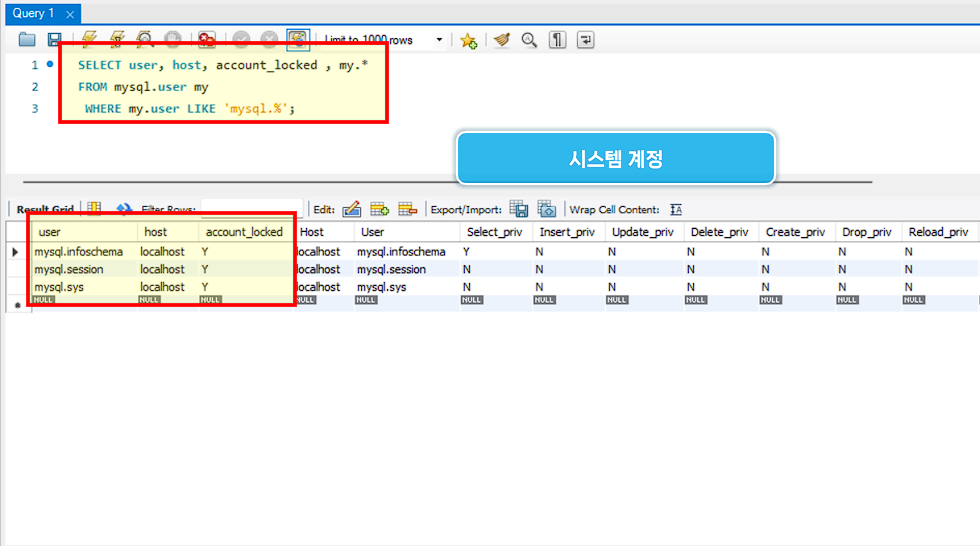Execute the whole script with lightning icon
The height and width of the screenshot is (546, 980).
coord(89,39)
